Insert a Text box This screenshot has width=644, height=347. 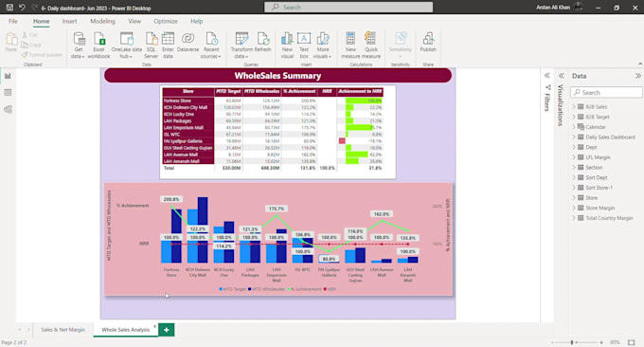[x=304, y=46]
